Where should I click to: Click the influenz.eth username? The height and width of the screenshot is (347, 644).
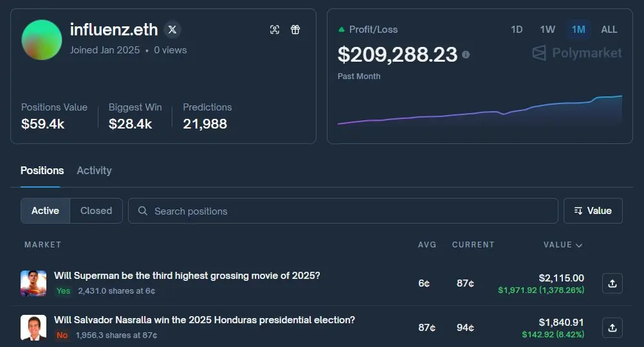click(x=114, y=30)
